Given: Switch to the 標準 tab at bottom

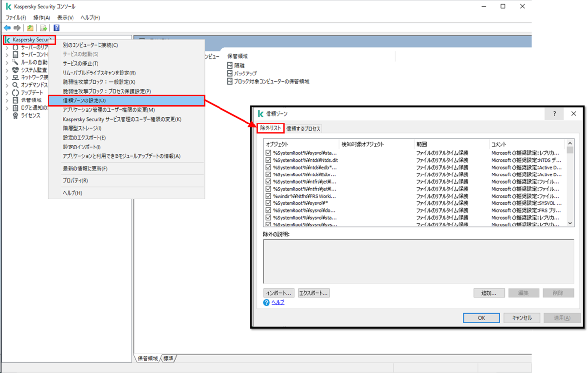Looking at the screenshot, I should [169, 359].
